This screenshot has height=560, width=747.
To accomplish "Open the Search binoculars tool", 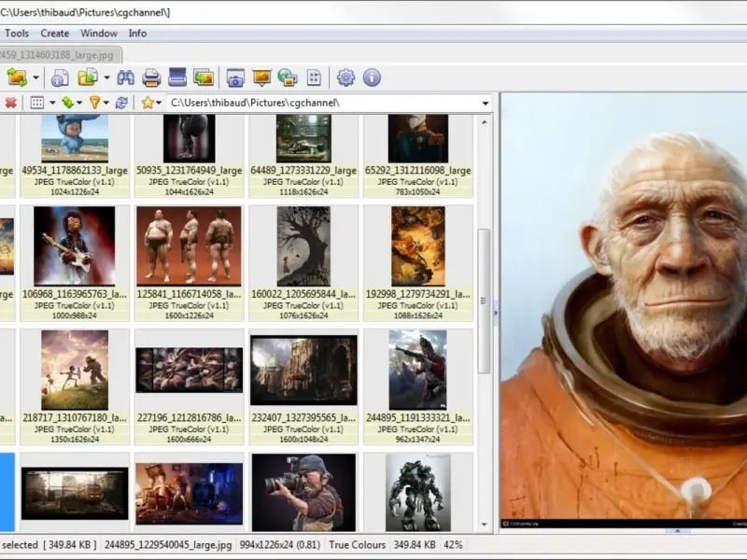I will (125, 77).
